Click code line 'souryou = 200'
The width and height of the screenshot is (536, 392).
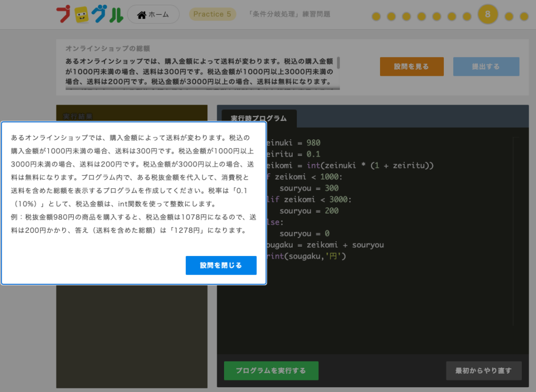309,211
